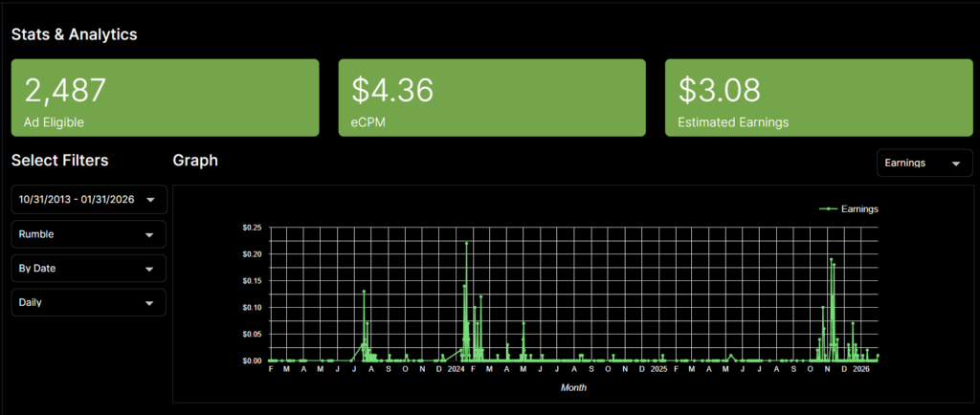
Task: Open the By Date grouping dropdown
Action: click(x=88, y=269)
